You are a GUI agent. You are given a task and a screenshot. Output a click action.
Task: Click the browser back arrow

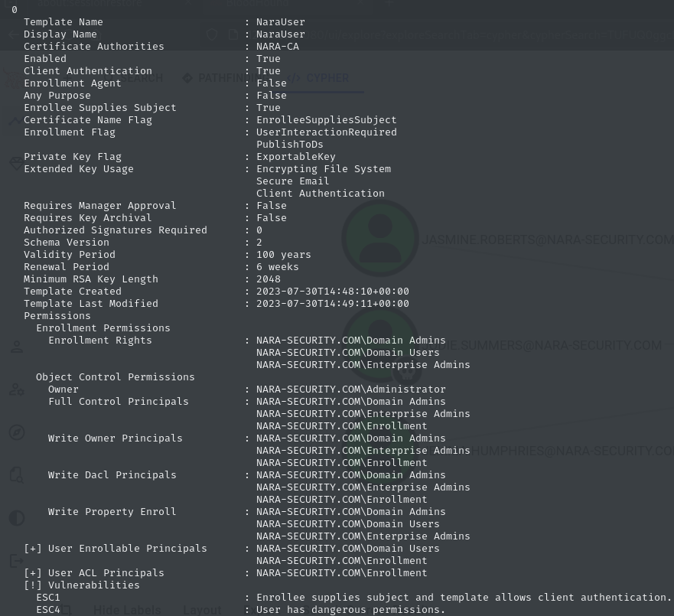click(x=13, y=35)
